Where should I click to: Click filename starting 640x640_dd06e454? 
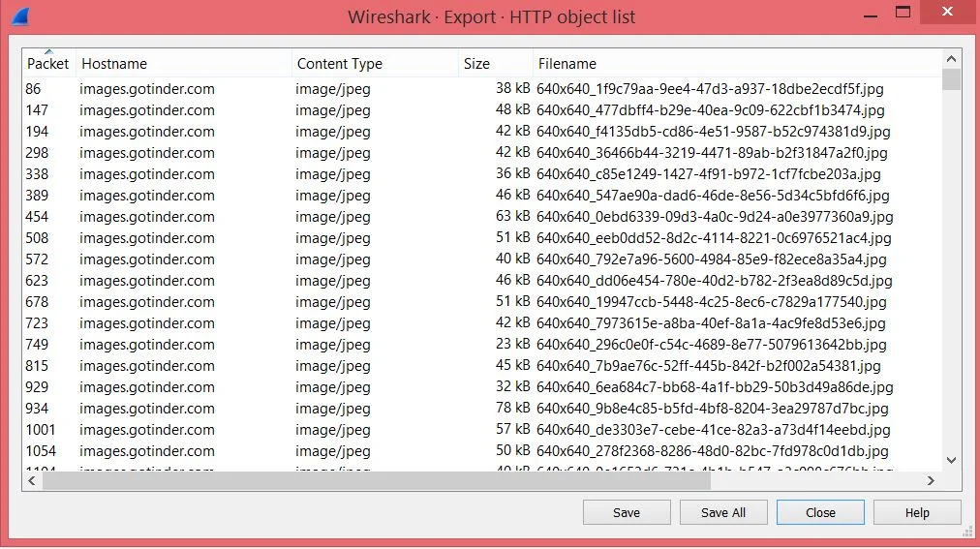[715, 281]
